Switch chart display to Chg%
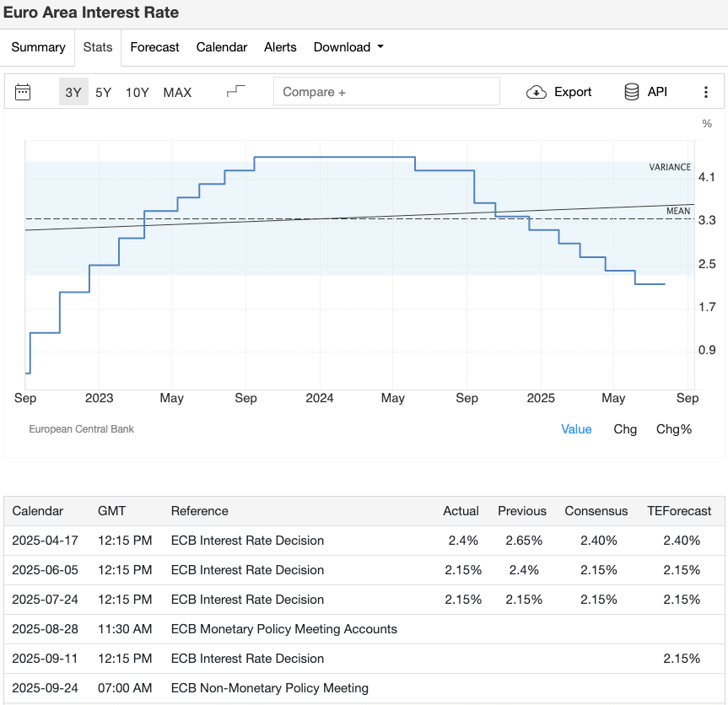This screenshot has width=728, height=705. tap(674, 428)
